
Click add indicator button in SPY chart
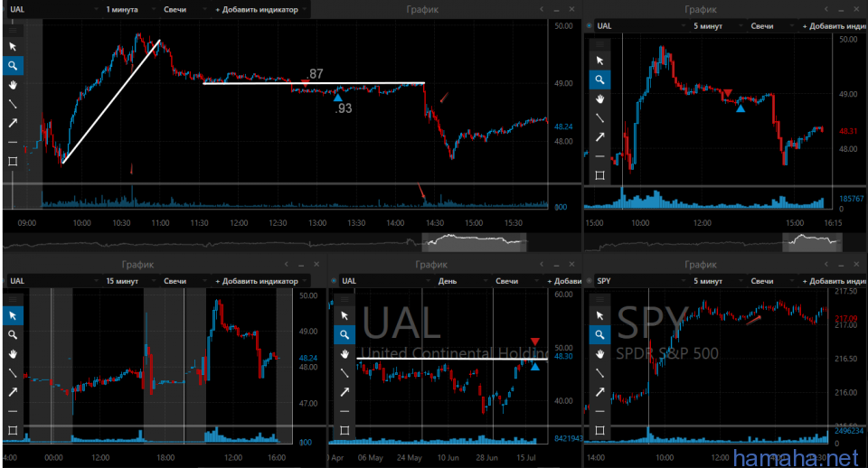click(833, 281)
